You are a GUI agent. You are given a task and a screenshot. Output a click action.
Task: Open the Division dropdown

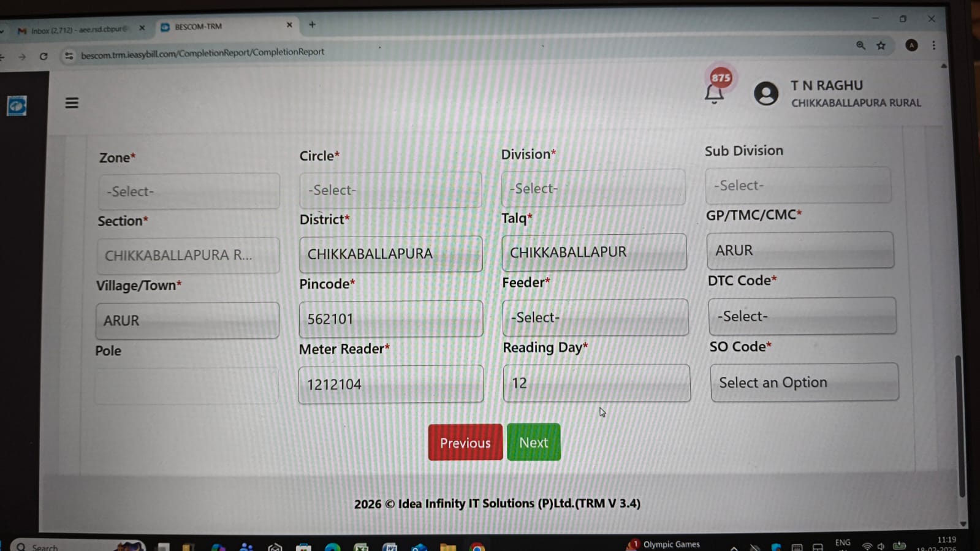[x=593, y=188]
